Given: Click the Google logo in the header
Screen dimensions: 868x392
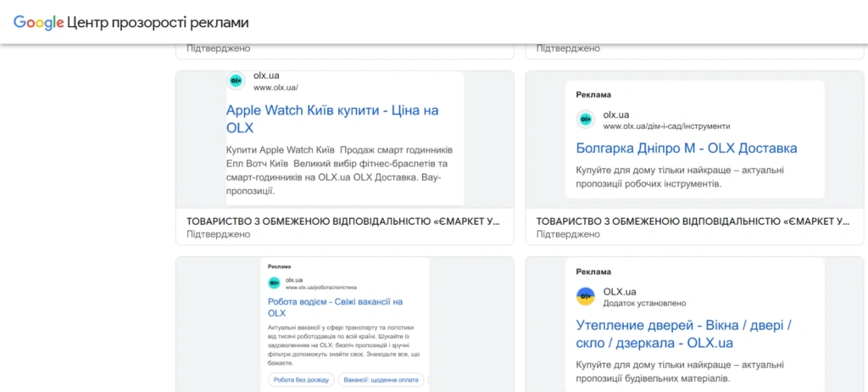Looking at the screenshot, I should coord(39,23).
